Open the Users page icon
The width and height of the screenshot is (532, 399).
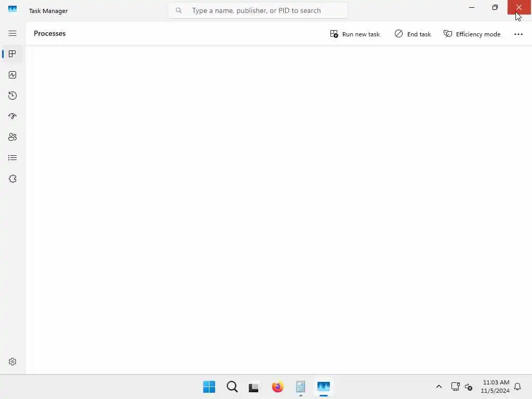(x=12, y=137)
